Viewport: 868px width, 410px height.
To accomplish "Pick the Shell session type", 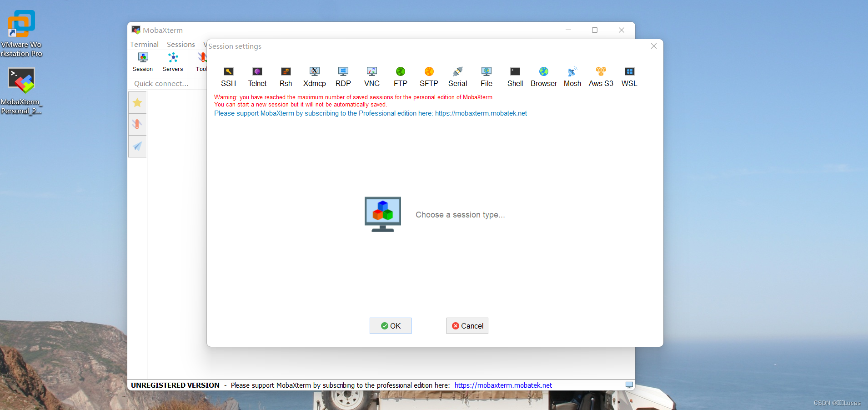I will tap(515, 77).
